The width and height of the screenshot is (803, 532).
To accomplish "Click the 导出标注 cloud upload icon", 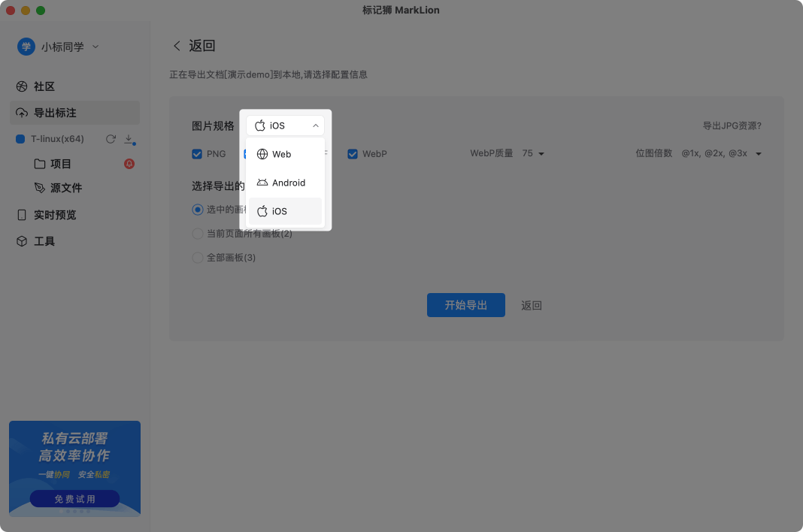I will point(22,113).
